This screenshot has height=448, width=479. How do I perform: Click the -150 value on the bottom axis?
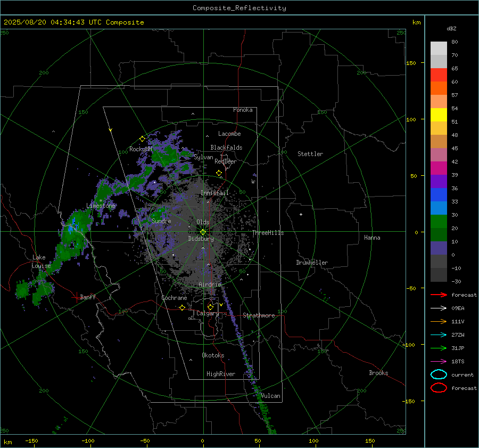tap(31, 441)
